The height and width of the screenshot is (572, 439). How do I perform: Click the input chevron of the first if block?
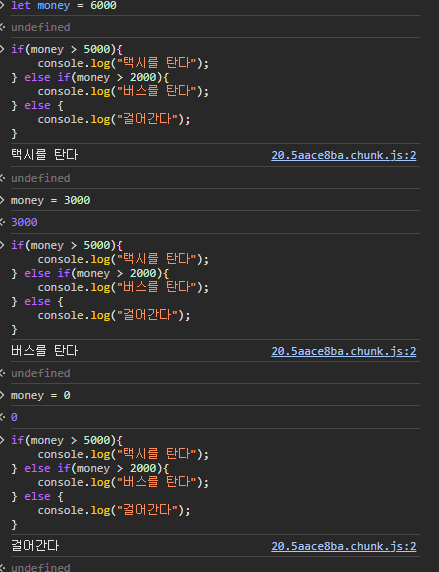2,49
